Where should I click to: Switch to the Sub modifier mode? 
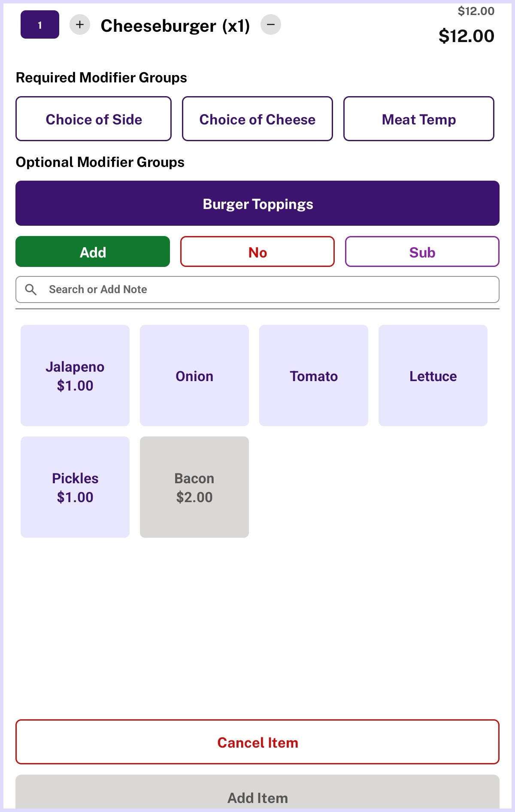422,252
